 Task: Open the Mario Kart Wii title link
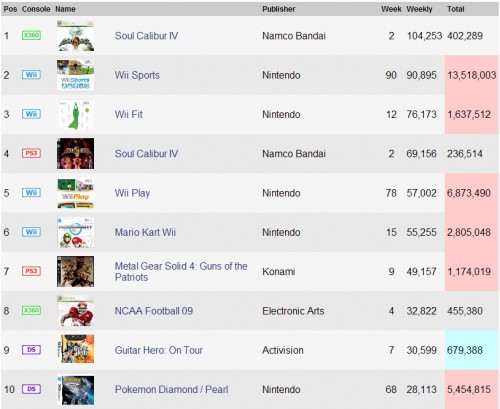point(145,232)
